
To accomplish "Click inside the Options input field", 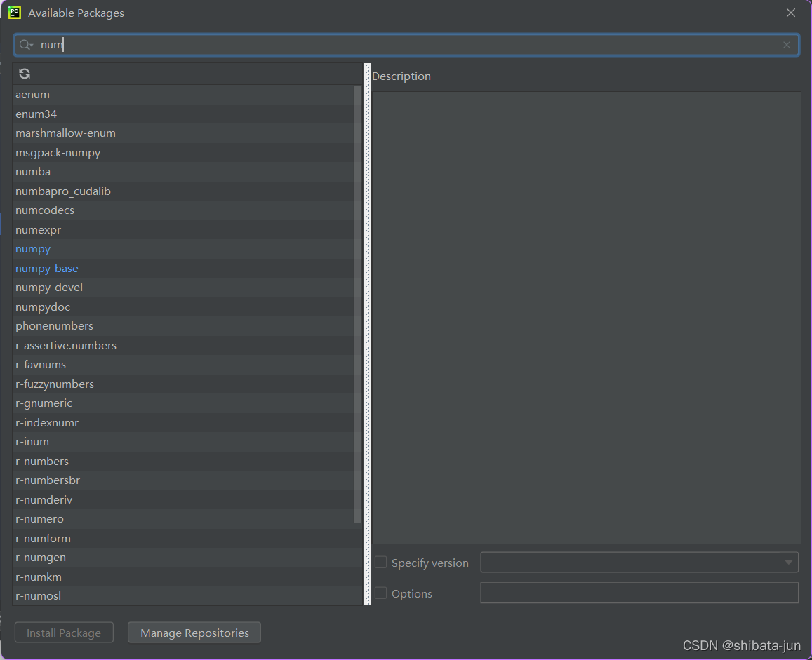I will pos(639,593).
